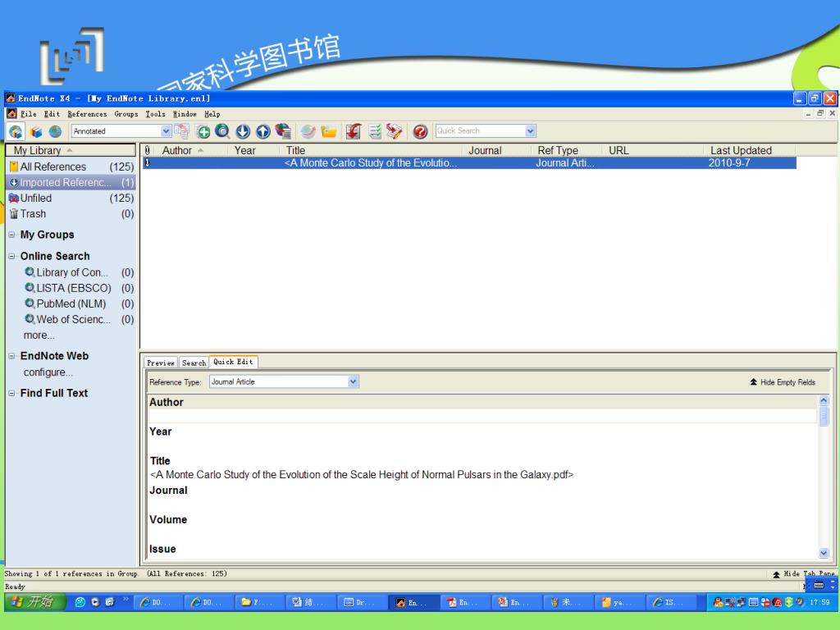840x630 pixels.
Task: Click the Open File folder toolbar icon
Action: pyautogui.click(x=328, y=131)
